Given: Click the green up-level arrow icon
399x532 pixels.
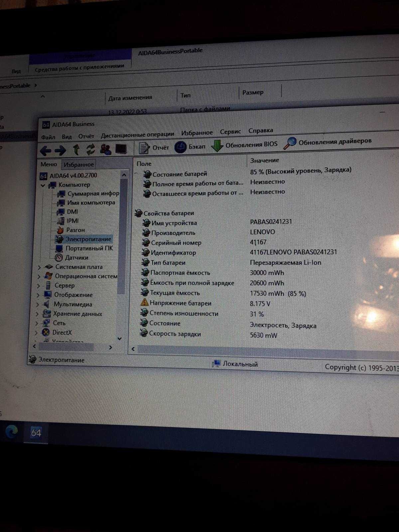Looking at the screenshot, I should [76, 150].
